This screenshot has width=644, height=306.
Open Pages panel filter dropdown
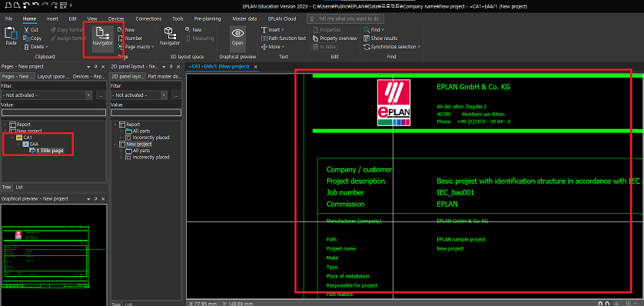(x=88, y=95)
